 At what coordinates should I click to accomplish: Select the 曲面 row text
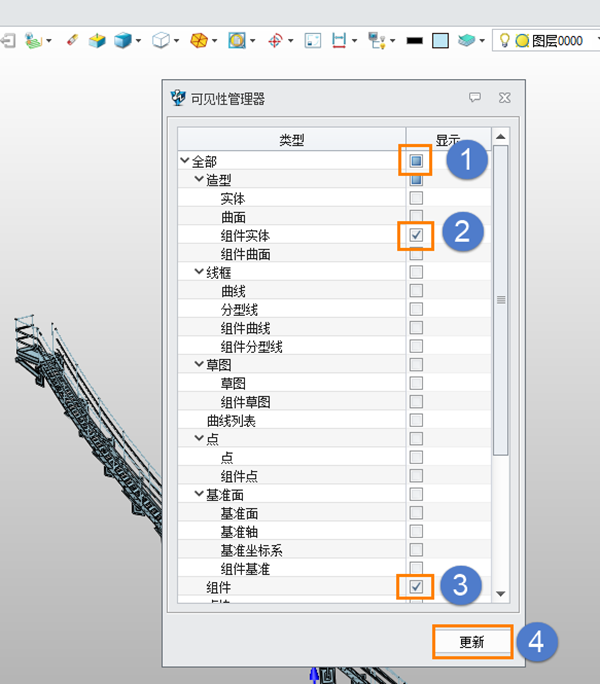(x=233, y=217)
